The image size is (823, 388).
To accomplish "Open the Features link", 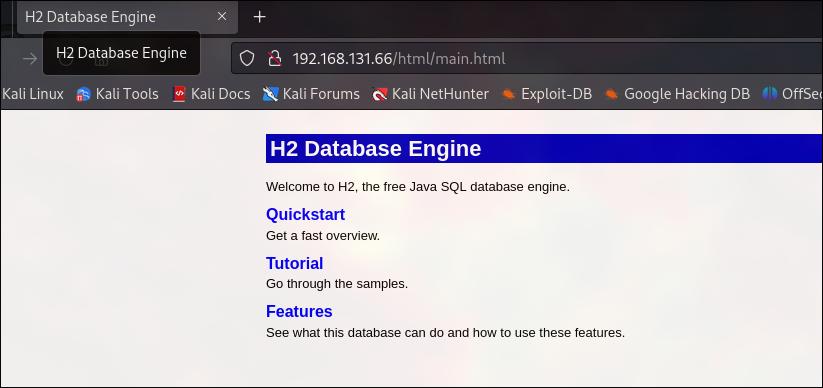I will pos(299,311).
